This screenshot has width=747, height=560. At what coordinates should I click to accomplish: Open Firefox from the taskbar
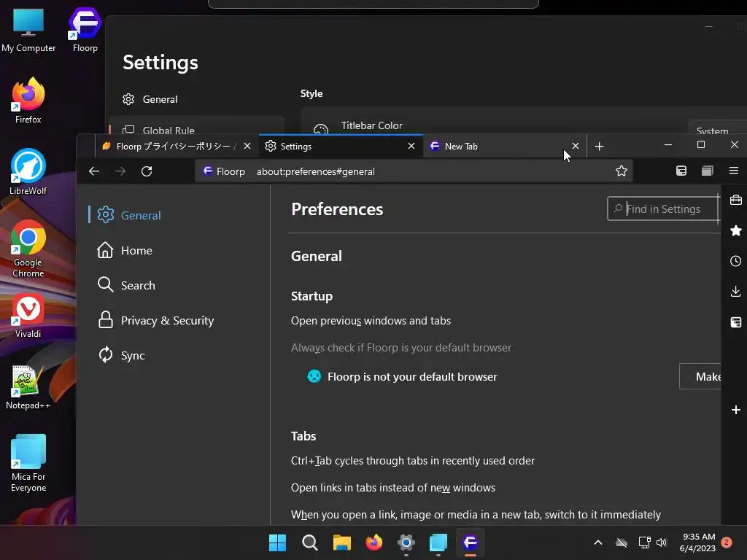(374, 542)
